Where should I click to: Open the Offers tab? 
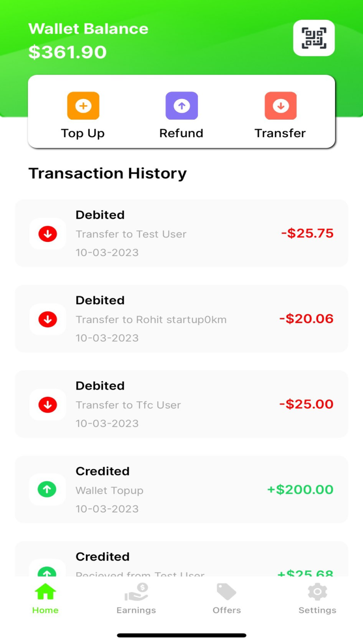pyautogui.click(x=226, y=599)
